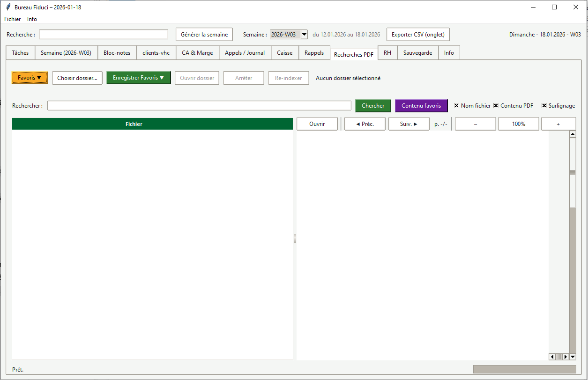Open the Favoris dropdown menu
Viewport: 588px width, 380px height.
(x=30, y=78)
